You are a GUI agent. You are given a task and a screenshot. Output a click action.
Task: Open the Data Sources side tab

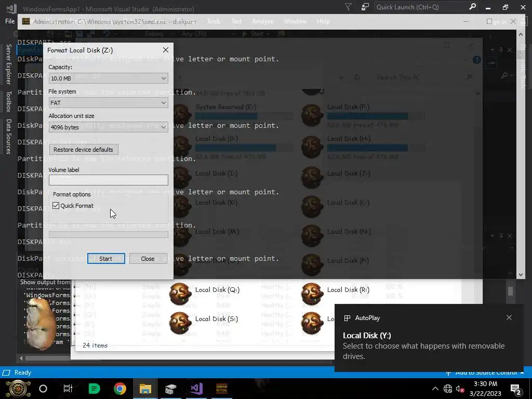point(8,137)
